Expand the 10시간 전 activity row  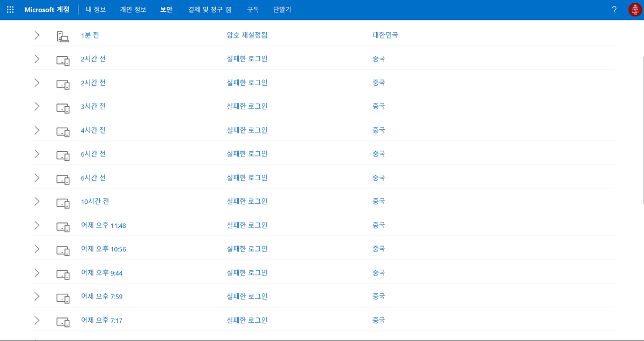point(36,202)
